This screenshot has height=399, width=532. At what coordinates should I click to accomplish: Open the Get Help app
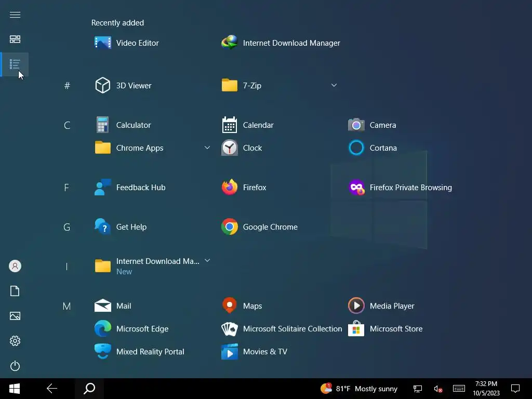(121, 227)
